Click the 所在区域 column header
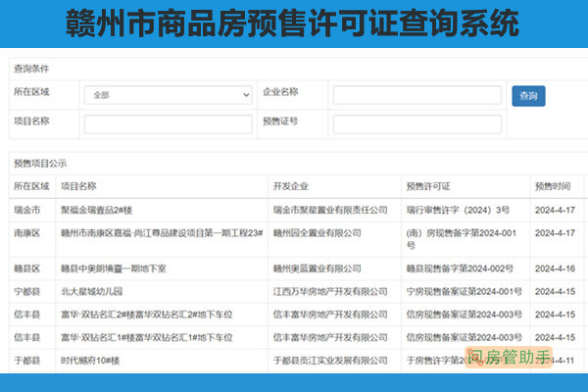This screenshot has height=392, width=588. tap(31, 186)
